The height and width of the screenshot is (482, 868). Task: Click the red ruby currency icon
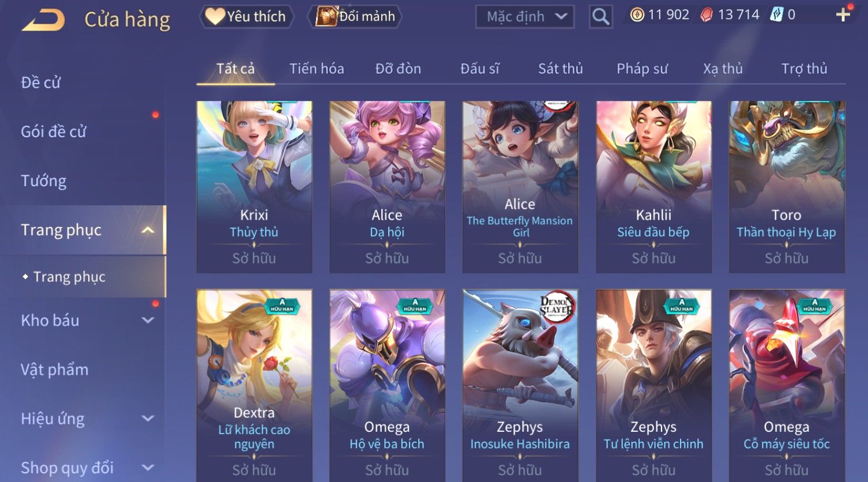707,15
